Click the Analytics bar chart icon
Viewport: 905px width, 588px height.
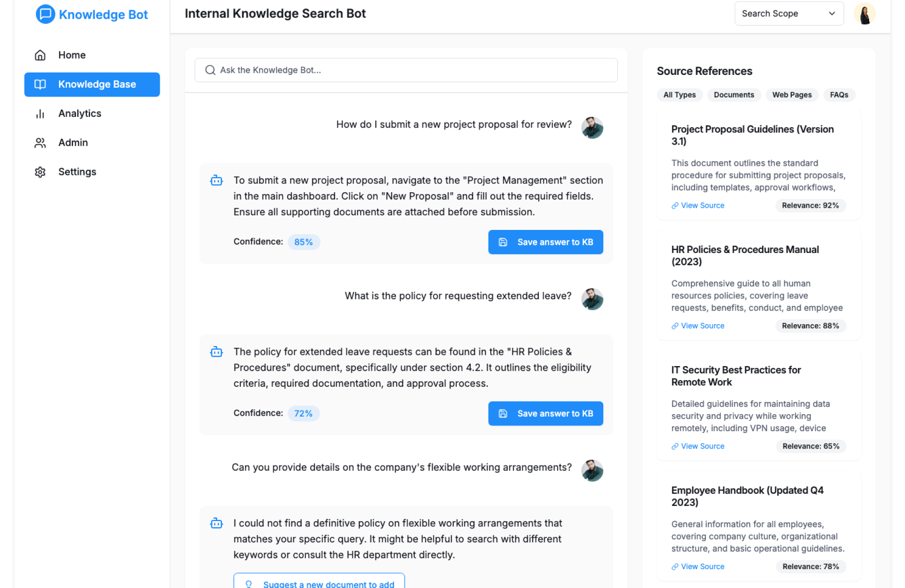coord(40,114)
